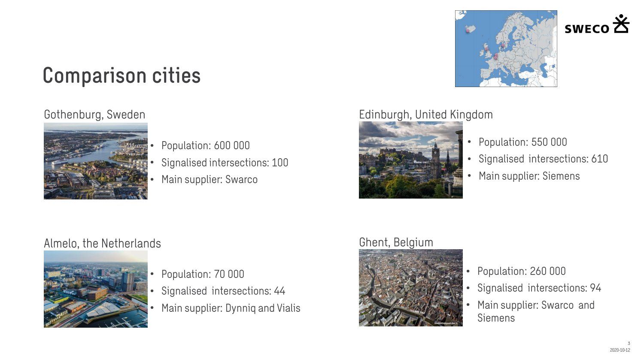
Task: Click 'Main supplier: Swarco' under Gothenburg
Action: point(209,180)
